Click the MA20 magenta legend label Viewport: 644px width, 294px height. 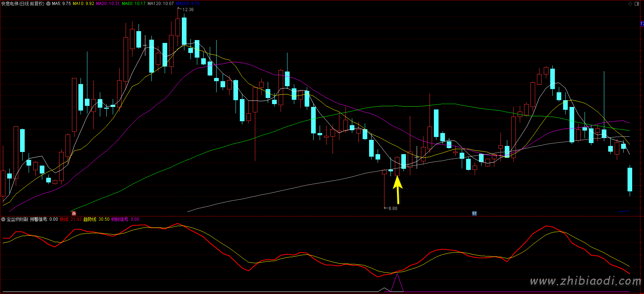108,4
